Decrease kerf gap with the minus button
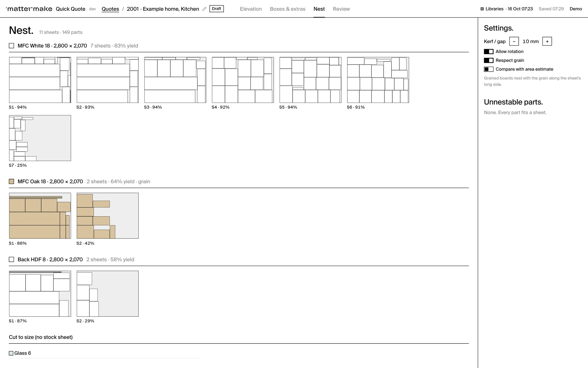This screenshot has width=588, height=368. point(514,41)
